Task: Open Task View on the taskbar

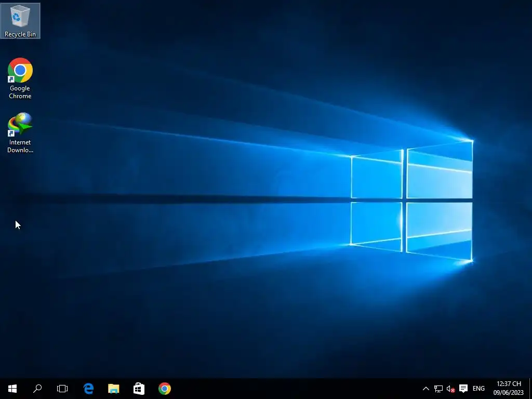Action: (62, 389)
